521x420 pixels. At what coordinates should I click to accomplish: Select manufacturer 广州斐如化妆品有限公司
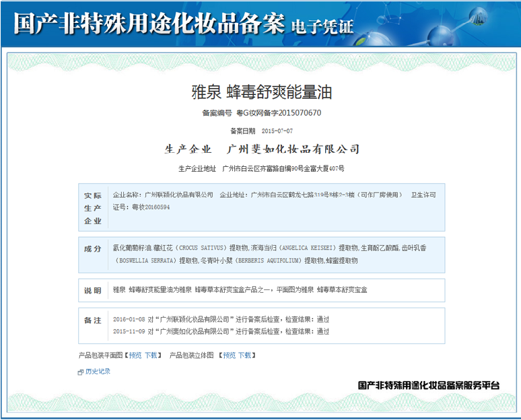(293, 149)
